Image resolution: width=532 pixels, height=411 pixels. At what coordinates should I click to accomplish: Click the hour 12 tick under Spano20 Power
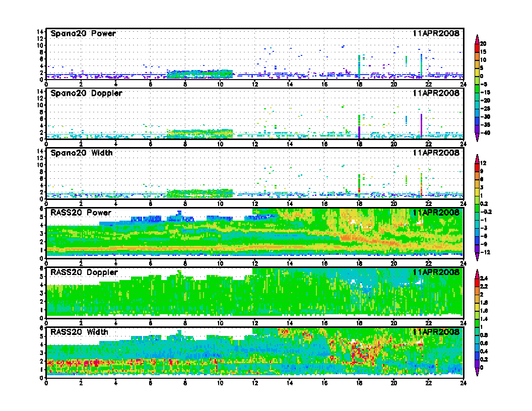[x=255, y=85]
